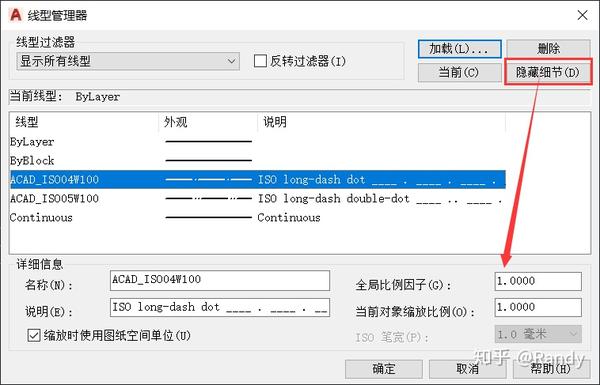Viewport: 600px width, 385px height.
Task: Click the 隐藏细节(D) button
Action: (548, 72)
